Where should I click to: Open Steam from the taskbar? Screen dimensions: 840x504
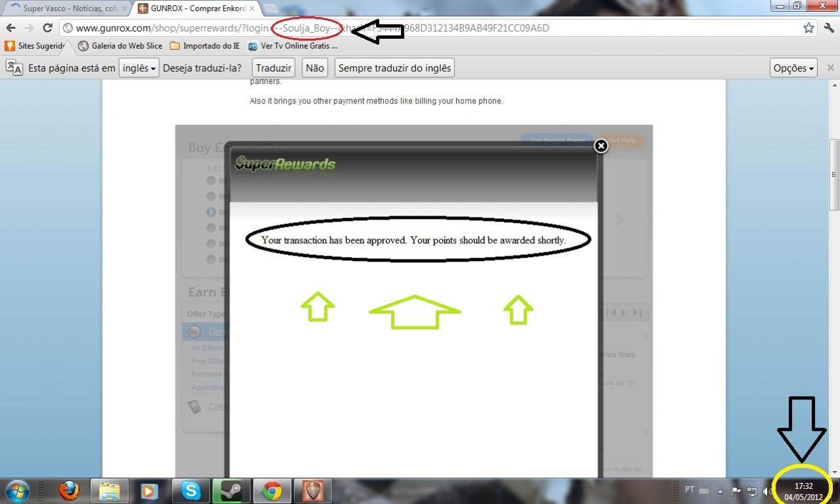(231, 490)
